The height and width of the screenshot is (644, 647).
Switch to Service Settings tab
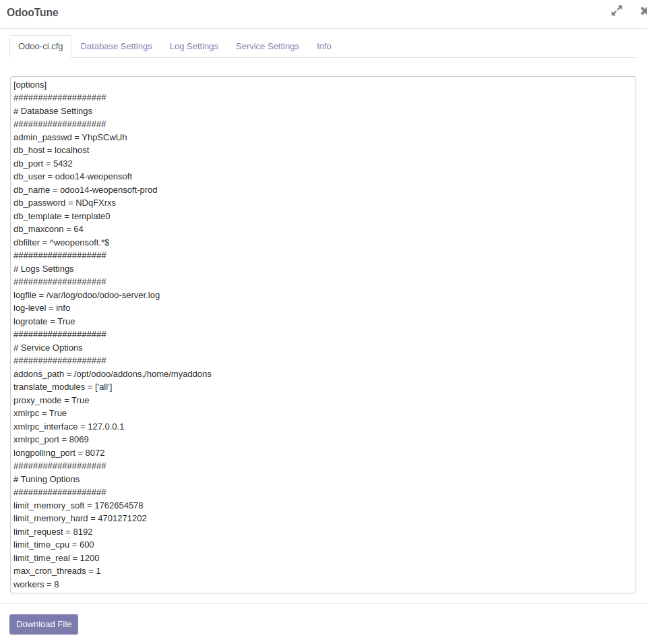pos(268,47)
